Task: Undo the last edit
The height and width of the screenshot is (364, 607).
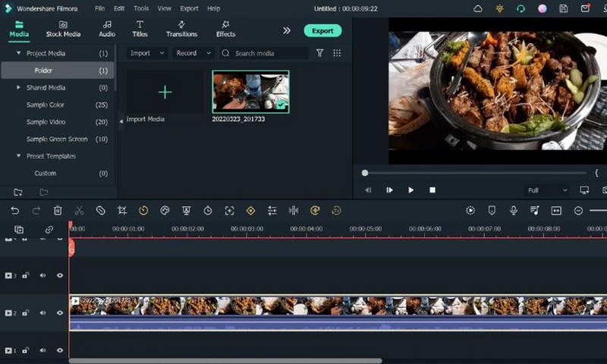Action: (x=14, y=210)
